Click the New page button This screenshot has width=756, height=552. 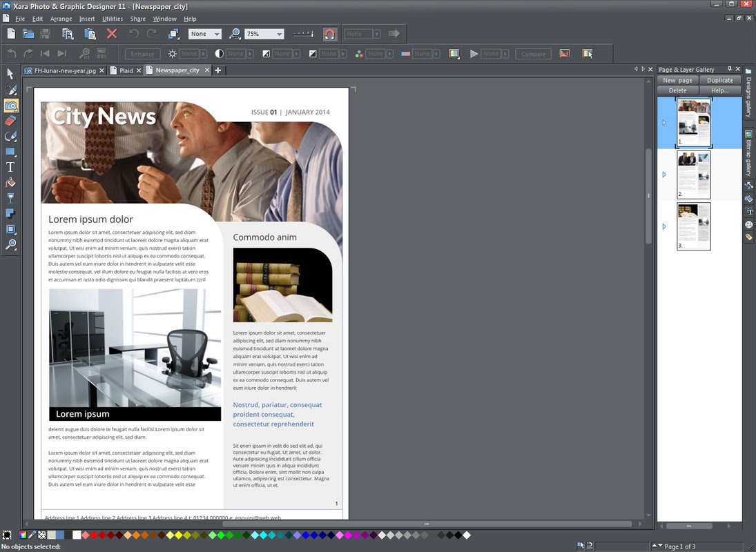pos(677,80)
